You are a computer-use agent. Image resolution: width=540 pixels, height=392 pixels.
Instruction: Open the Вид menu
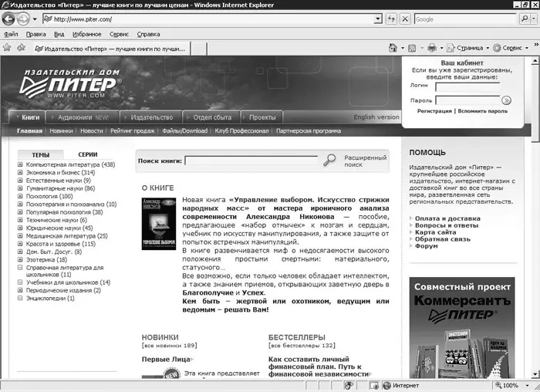point(59,34)
